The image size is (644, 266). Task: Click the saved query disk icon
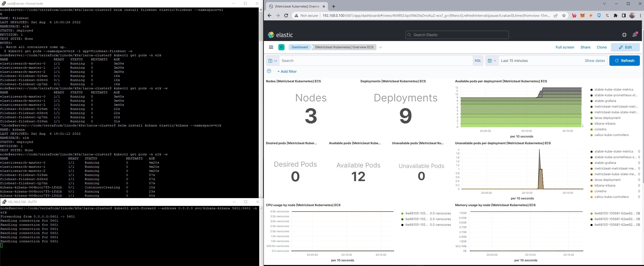click(x=273, y=61)
